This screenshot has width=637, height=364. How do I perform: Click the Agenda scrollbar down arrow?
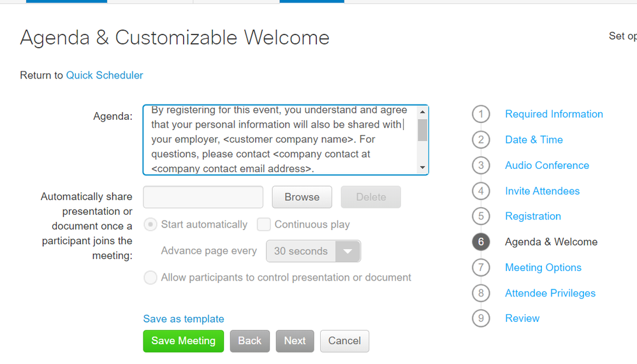pyautogui.click(x=423, y=168)
